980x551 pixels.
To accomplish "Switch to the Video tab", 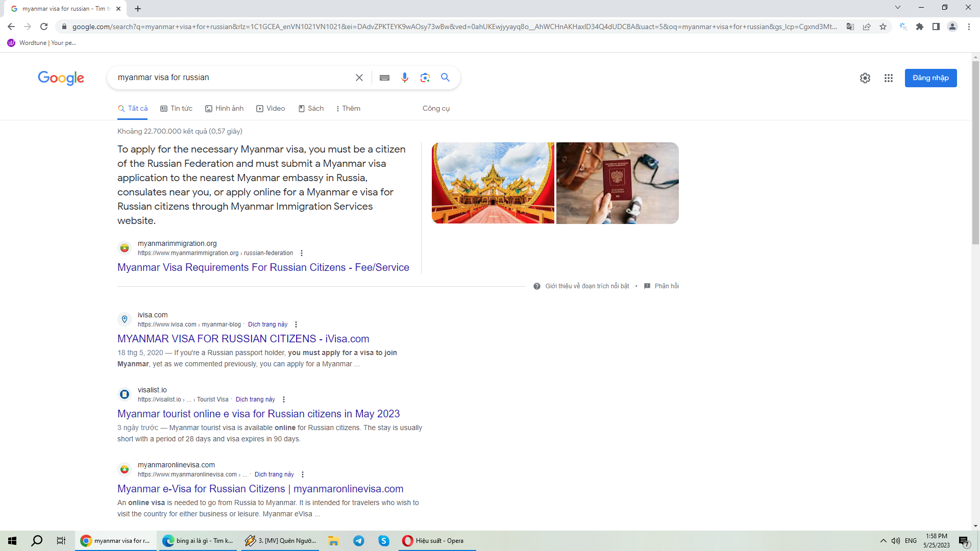I will pyautogui.click(x=271, y=109).
